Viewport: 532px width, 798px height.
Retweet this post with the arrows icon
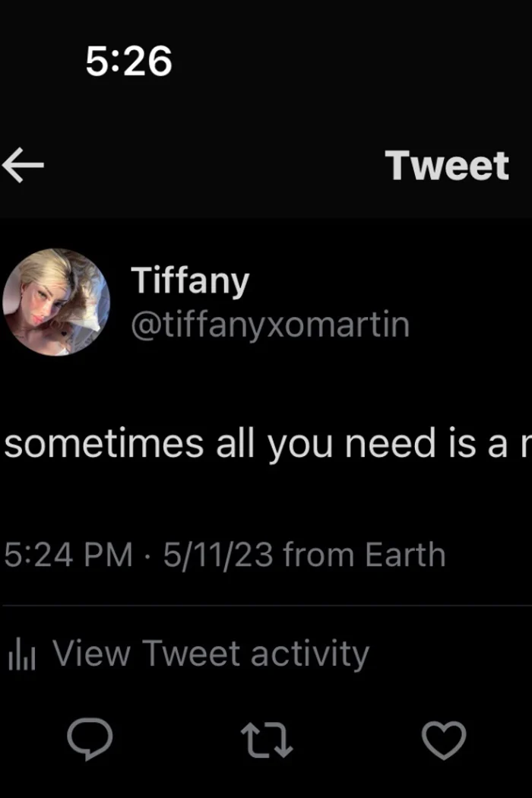pyautogui.click(x=266, y=740)
